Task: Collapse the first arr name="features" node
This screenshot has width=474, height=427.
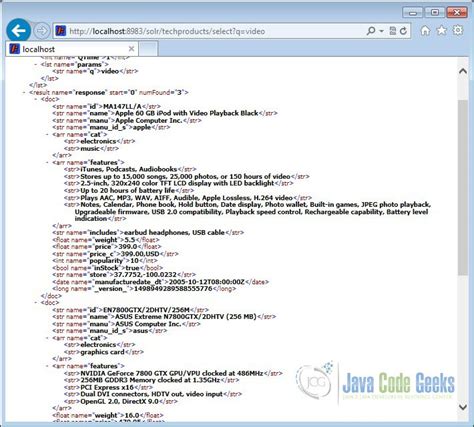Action: click(48, 163)
